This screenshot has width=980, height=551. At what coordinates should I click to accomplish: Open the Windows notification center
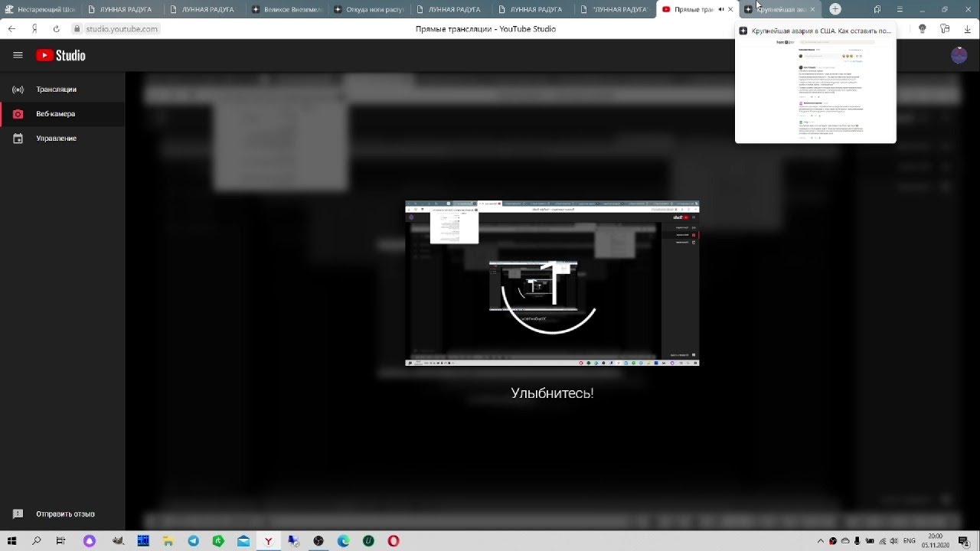click(x=964, y=541)
